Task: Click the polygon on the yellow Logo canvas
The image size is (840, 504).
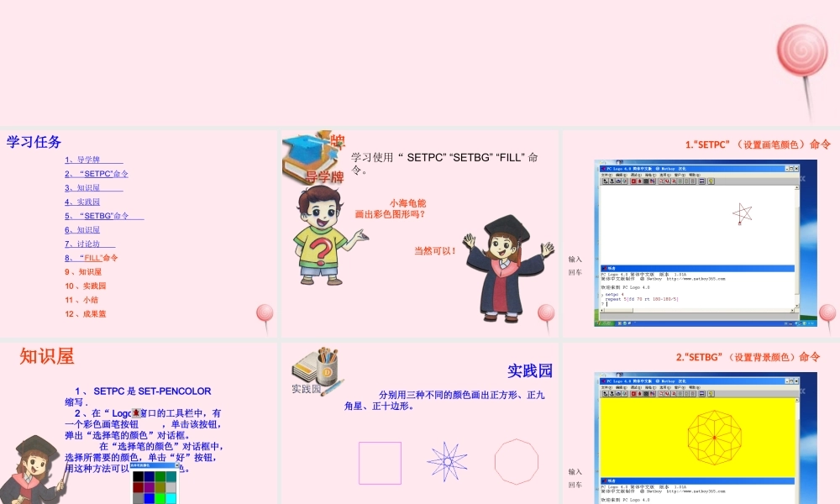Action: [714, 437]
